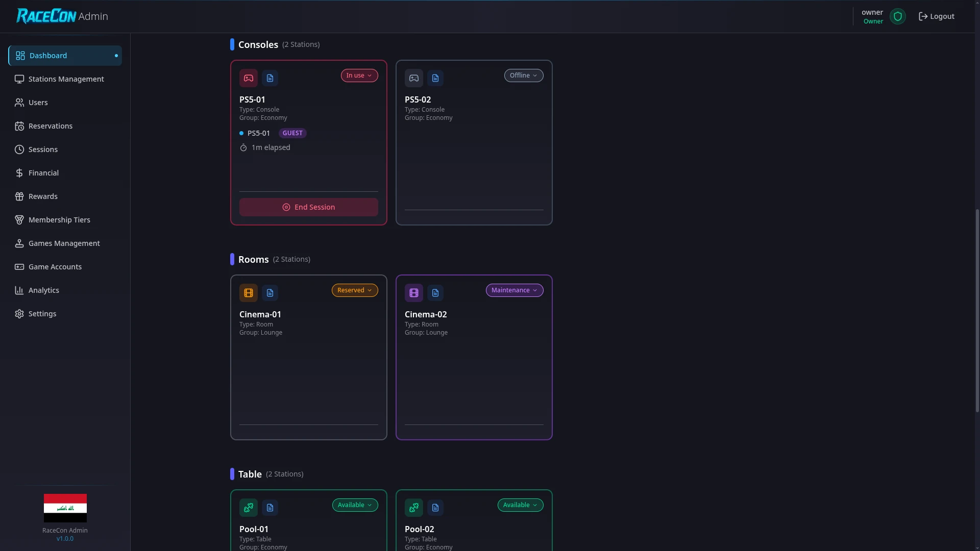The width and height of the screenshot is (980, 551).
Task: Select the Rewards gift icon in sidebar
Action: point(19,196)
